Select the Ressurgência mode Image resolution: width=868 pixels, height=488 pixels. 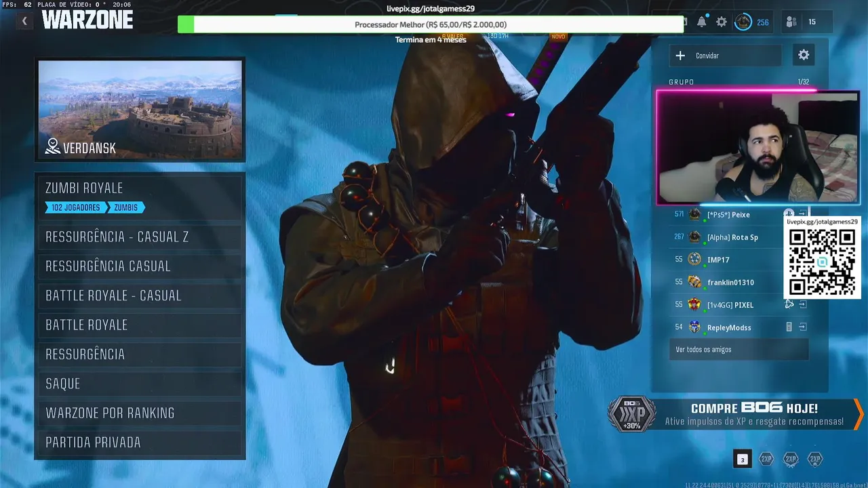140,354
